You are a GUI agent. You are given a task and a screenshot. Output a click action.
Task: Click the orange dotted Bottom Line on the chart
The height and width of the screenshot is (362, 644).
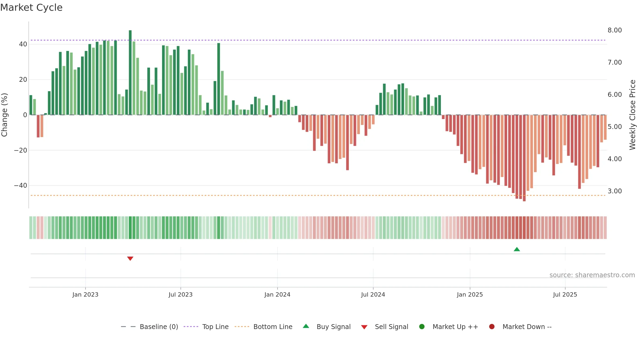[x=318, y=195]
